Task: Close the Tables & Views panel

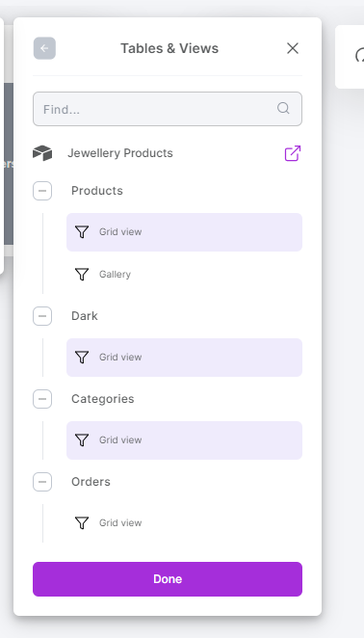Action: click(293, 48)
